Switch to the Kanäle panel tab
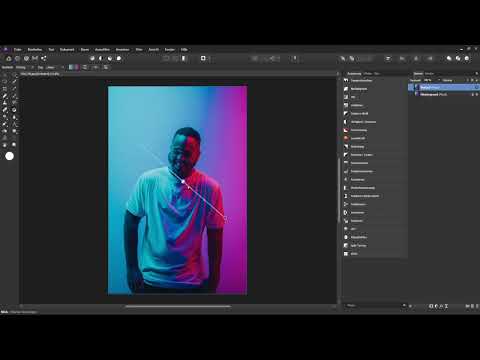 click(x=429, y=73)
